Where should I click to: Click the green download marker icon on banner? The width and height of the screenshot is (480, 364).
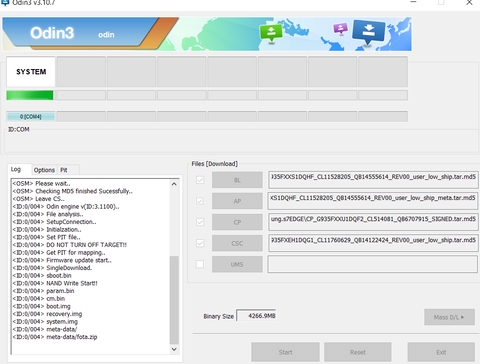pos(271,33)
